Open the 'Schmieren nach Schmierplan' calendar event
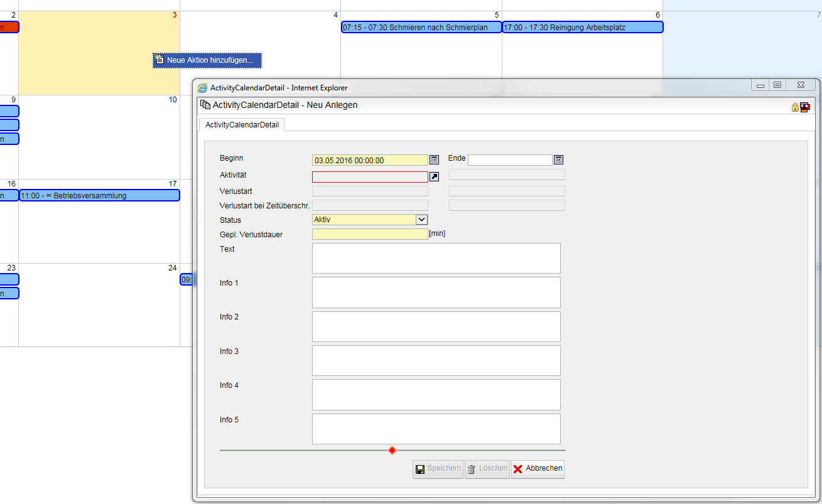Image resolution: width=822 pixels, height=504 pixels. (421, 28)
